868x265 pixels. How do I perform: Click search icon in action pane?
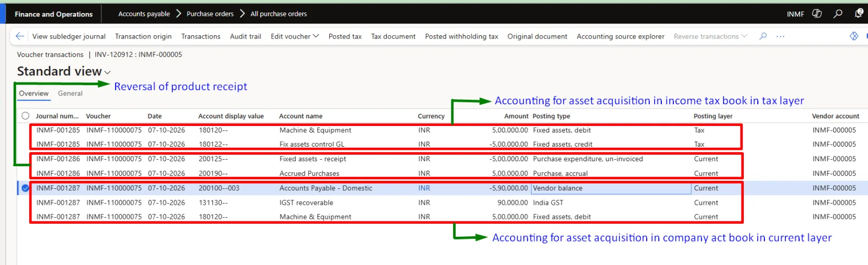[x=763, y=36]
